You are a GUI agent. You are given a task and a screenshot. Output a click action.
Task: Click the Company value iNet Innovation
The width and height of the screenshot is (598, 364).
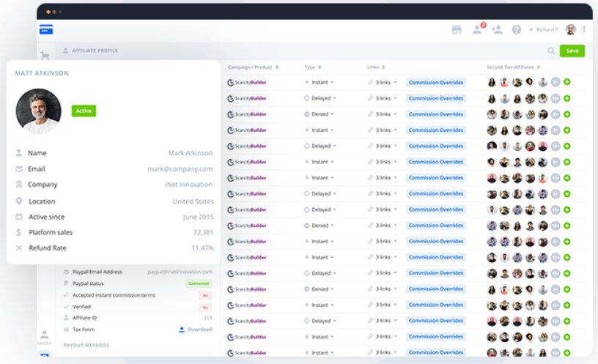pyautogui.click(x=189, y=185)
